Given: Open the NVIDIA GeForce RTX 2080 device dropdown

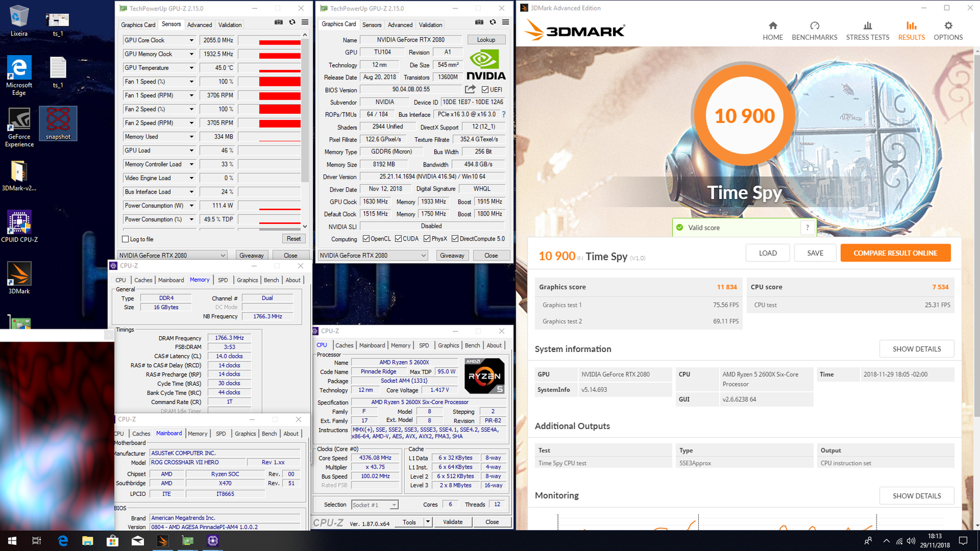Looking at the screenshot, I should (x=372, y=255).
